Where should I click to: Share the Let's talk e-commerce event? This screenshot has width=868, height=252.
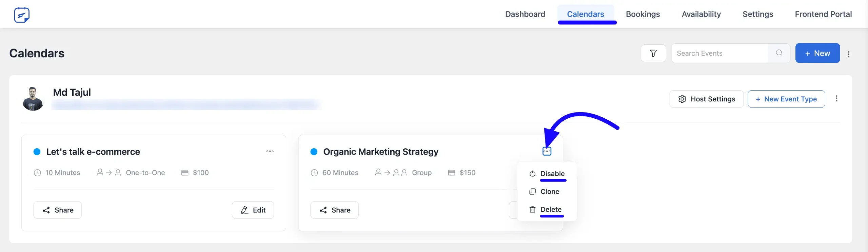58,210
